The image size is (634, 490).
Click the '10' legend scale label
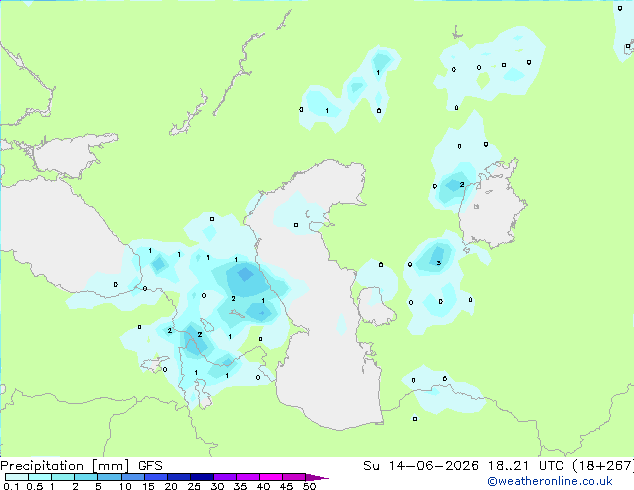125,486
